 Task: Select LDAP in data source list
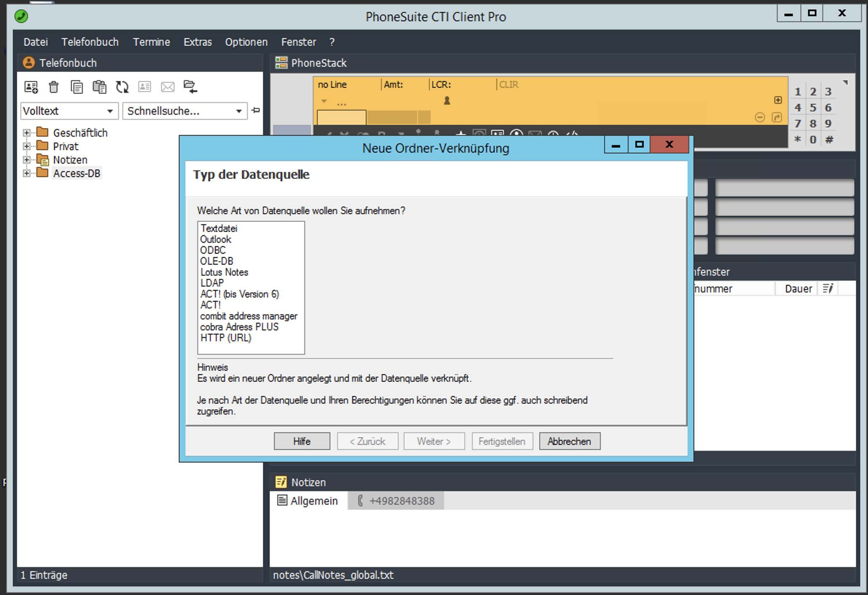click(212, 283)
